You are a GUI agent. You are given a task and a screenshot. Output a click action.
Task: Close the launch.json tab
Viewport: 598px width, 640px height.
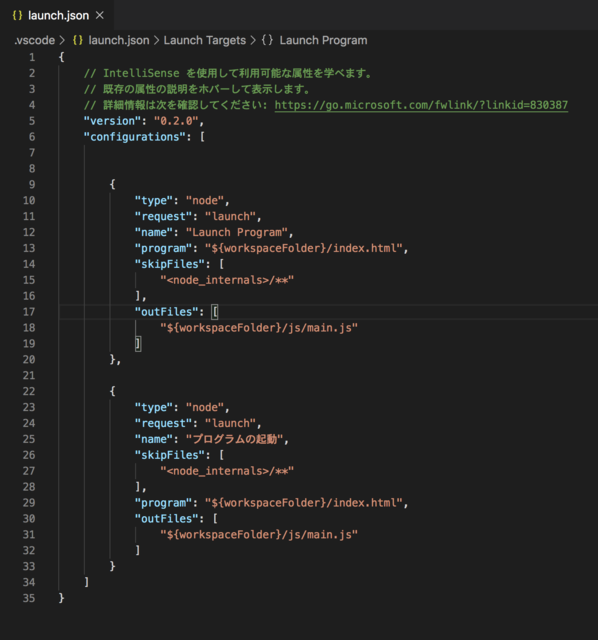click(x=100, y=16)
